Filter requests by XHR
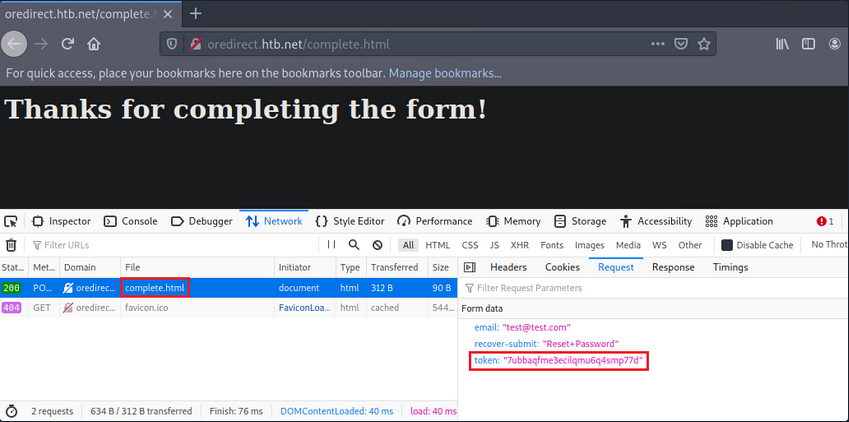 click(520, 245)
